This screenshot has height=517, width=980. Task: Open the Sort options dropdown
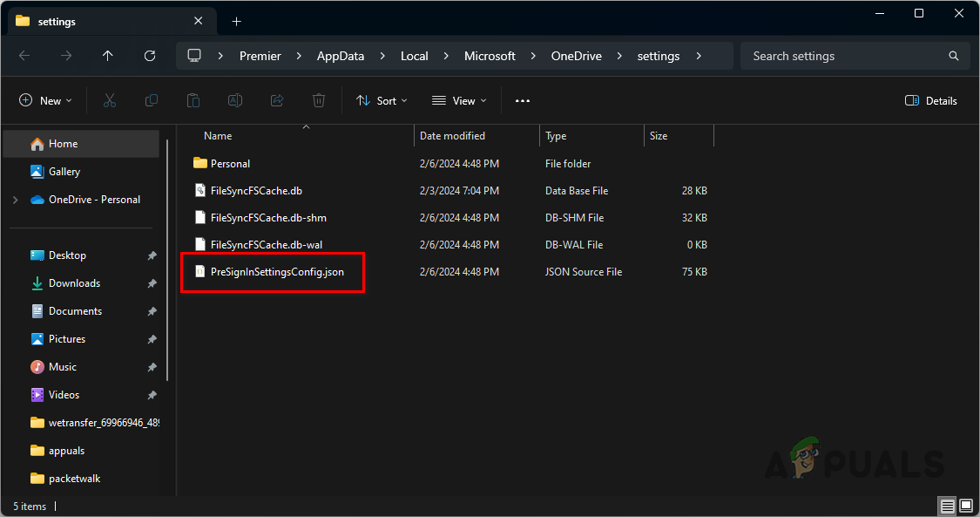(x=382, y=100)
